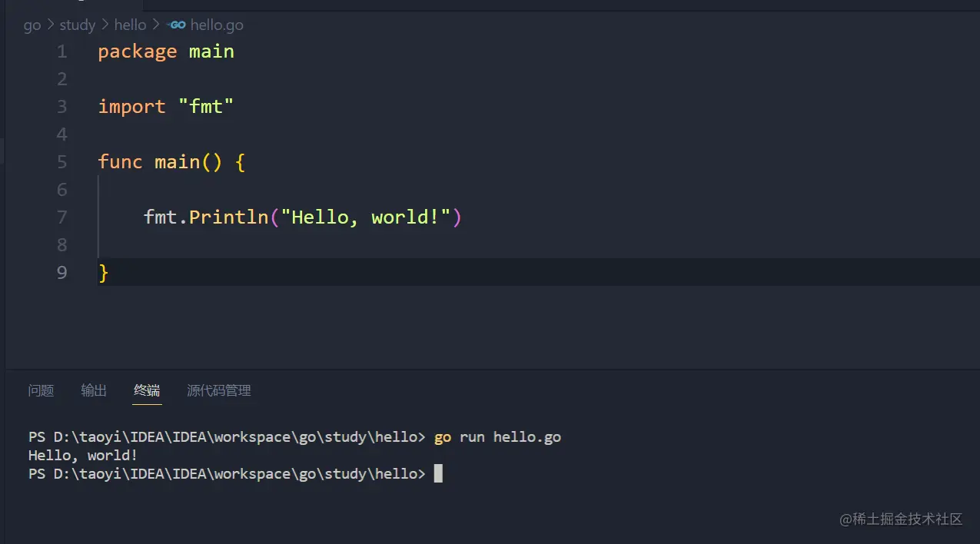Click 'Println' in the code

coord(229,217)
